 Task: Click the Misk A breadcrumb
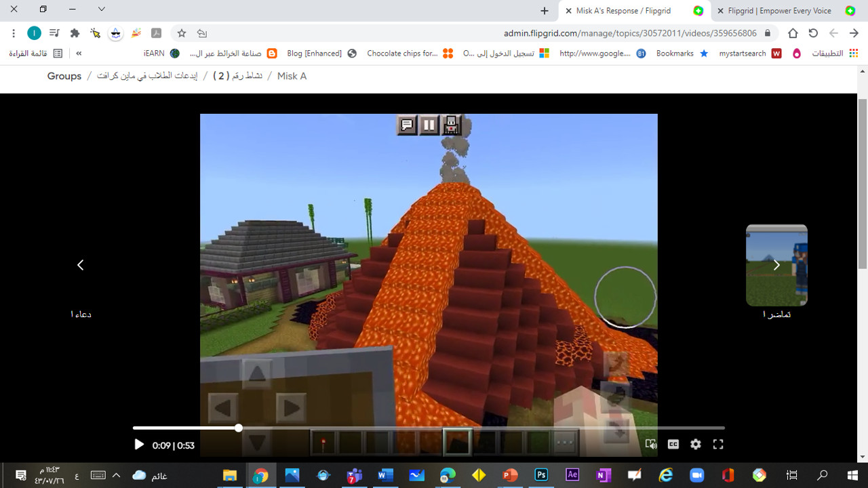click(292, 76)
